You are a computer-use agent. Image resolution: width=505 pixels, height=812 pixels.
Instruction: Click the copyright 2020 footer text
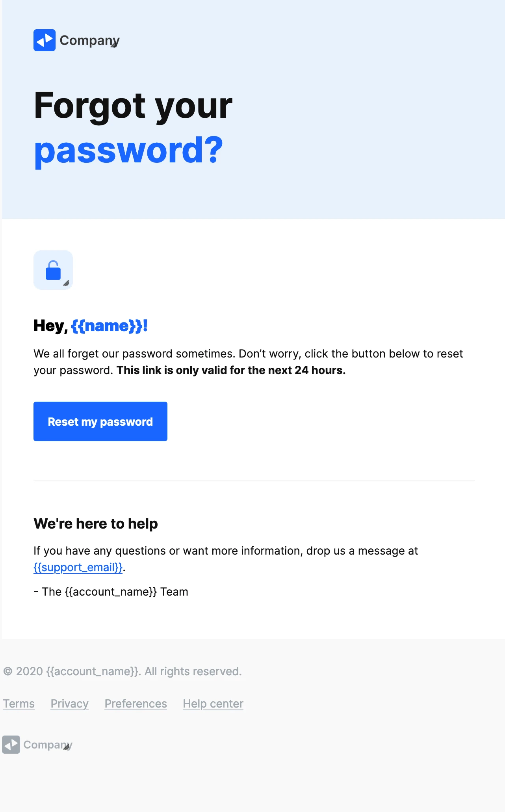point(123,671)
